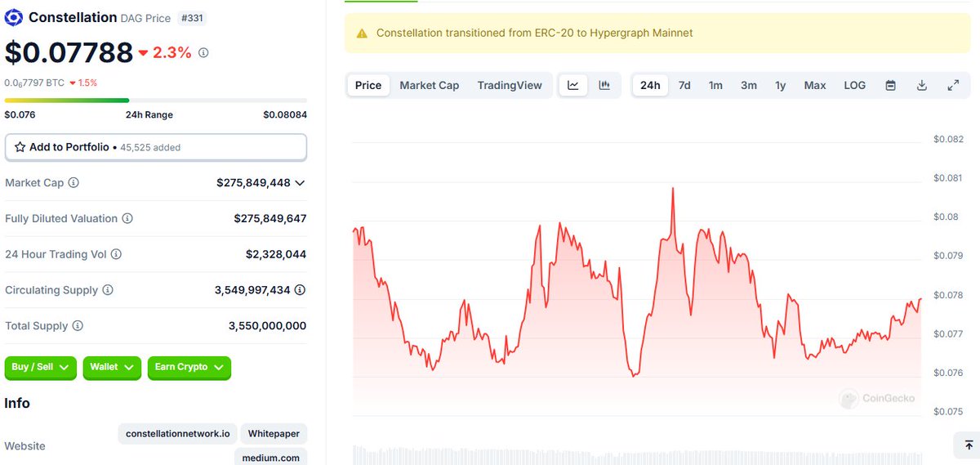Expand the chart to fullscreen

(953, 85)
